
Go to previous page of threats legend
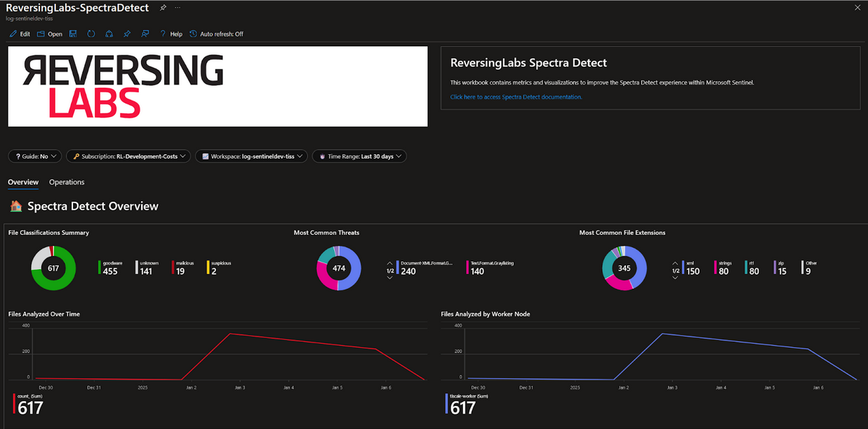click(389, 263)
